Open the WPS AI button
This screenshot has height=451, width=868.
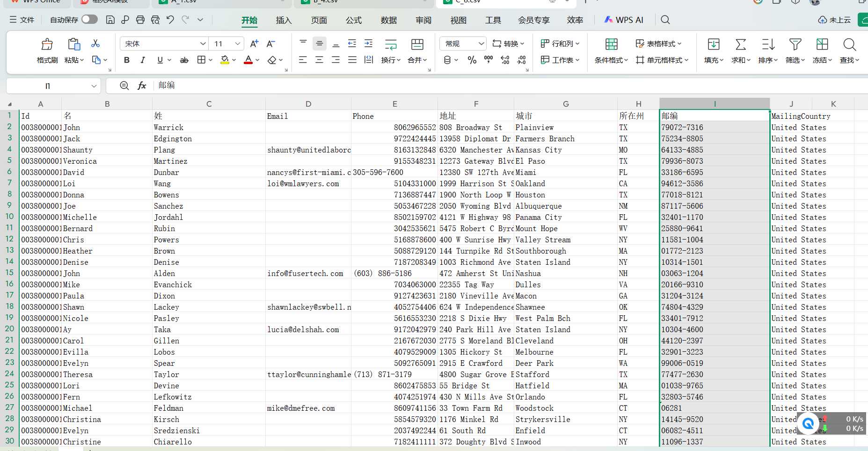tap(624, 20)
